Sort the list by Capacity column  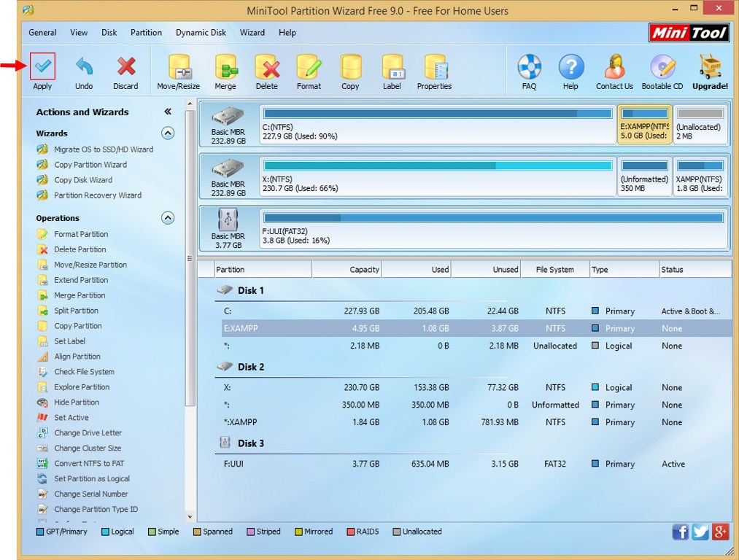pos(347,269)
